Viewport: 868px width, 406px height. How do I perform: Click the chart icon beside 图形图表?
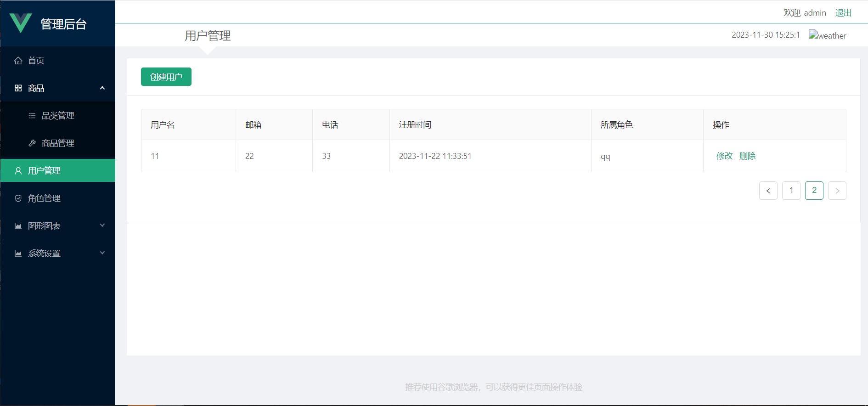point(18,226)
